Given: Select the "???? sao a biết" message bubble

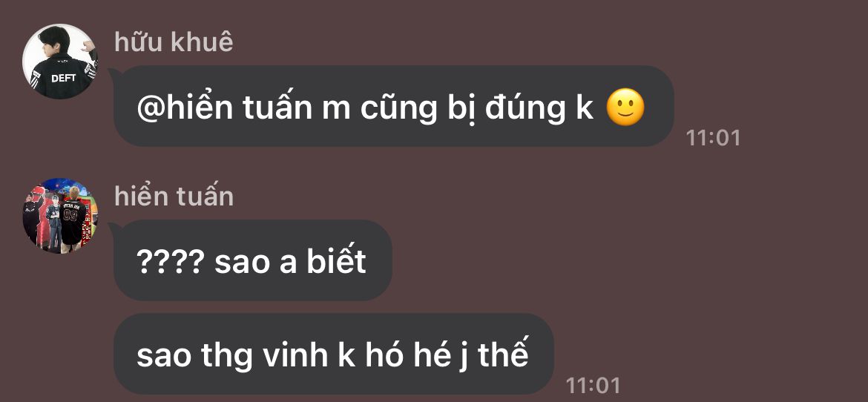Looking at the screenshot, I should tap(253, 260).
